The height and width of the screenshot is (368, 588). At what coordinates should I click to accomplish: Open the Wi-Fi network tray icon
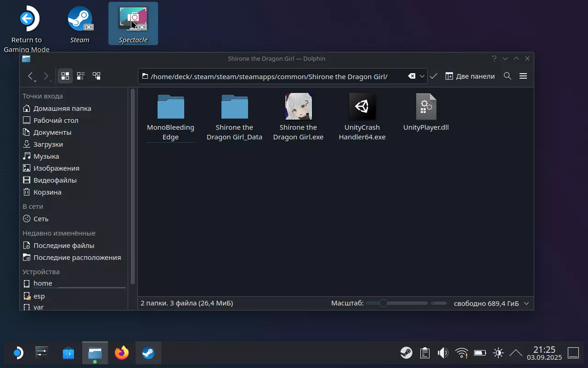click(462, 353)
